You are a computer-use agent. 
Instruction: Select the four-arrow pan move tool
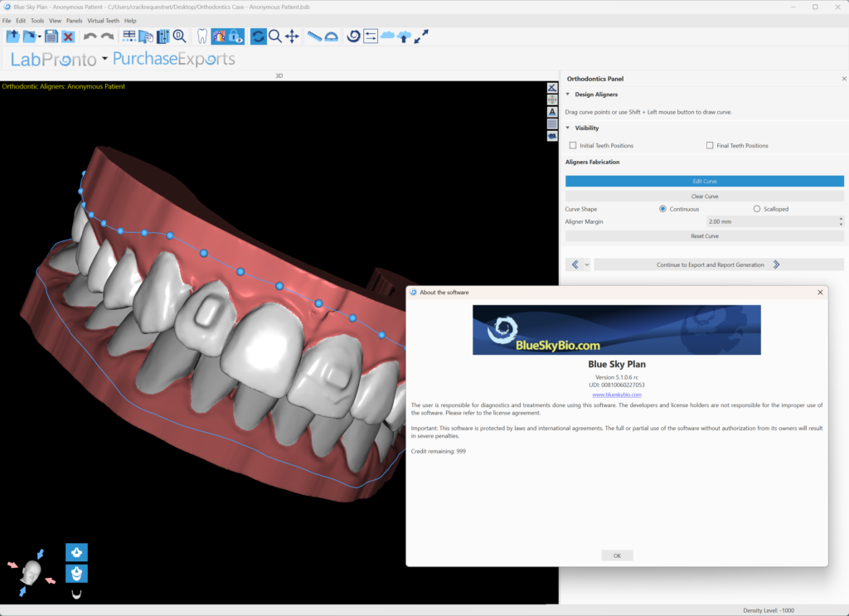click(x=292, y=36)
